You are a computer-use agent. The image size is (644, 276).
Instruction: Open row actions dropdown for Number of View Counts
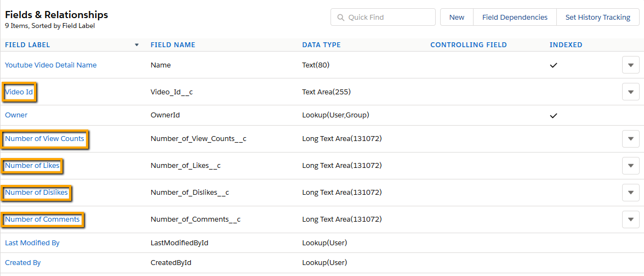tap(631, 139)
